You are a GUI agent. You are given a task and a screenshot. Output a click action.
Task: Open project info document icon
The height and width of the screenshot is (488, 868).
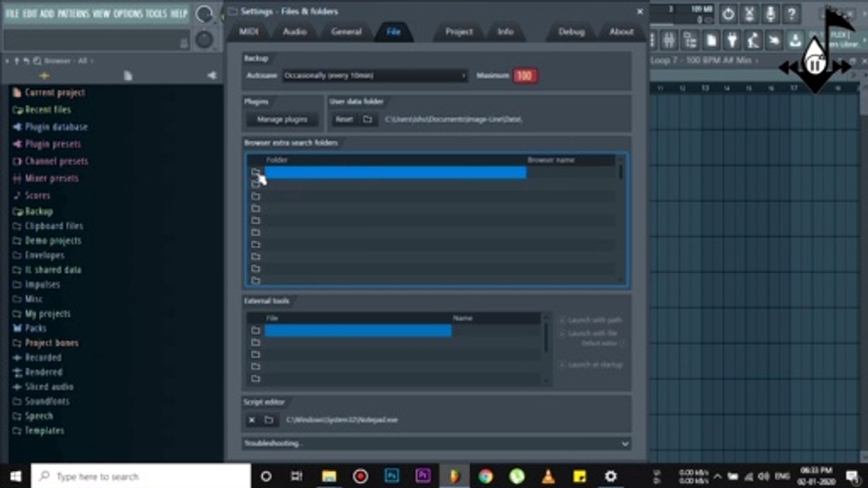tap(711, 41)
